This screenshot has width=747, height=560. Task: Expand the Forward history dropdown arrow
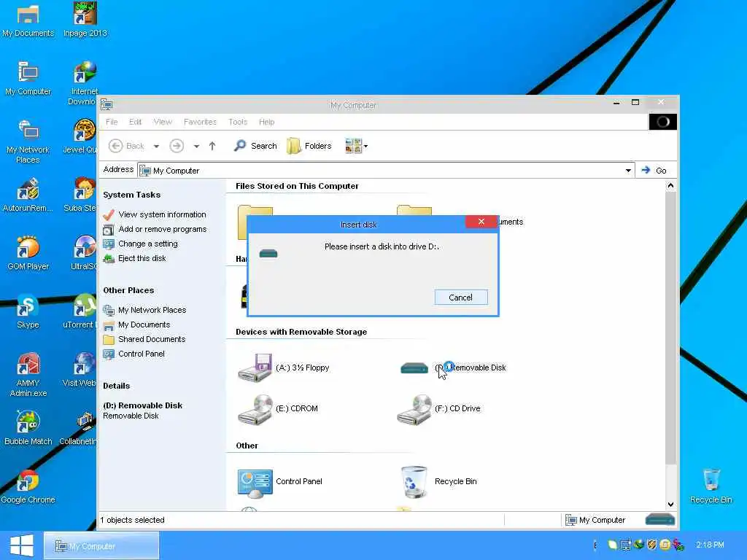tap(196, 146)
